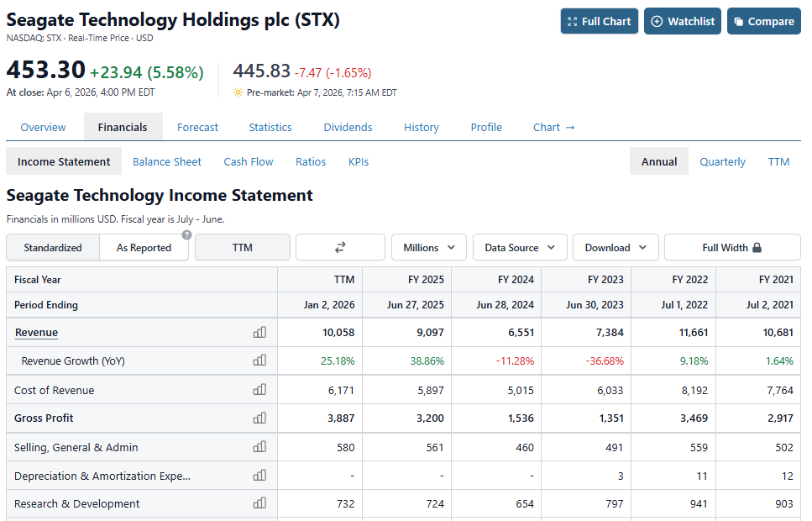Click the Full Chart button

600,21
